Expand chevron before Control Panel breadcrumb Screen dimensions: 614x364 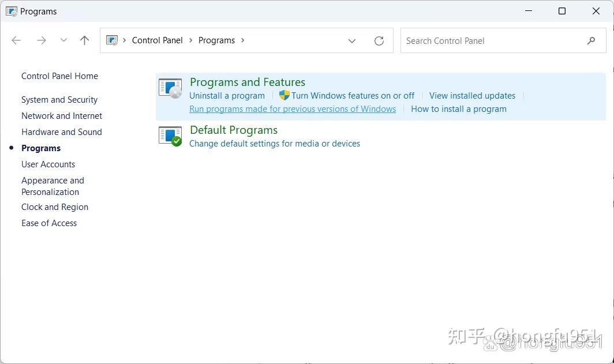click(x=124, y=40)
